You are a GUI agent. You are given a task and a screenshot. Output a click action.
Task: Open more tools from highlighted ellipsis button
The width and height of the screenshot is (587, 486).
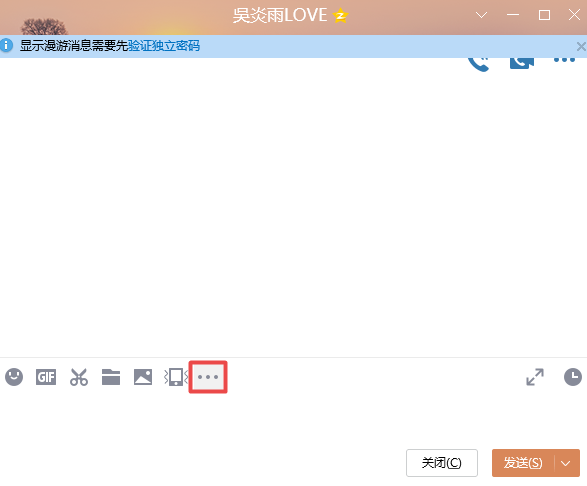coord(208,377)
